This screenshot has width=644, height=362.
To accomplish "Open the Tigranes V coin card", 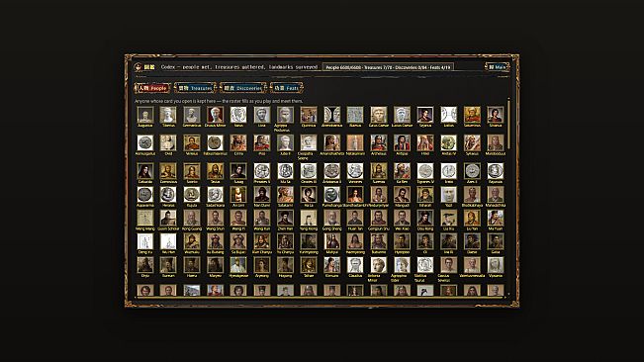I will tap(425, 171).
